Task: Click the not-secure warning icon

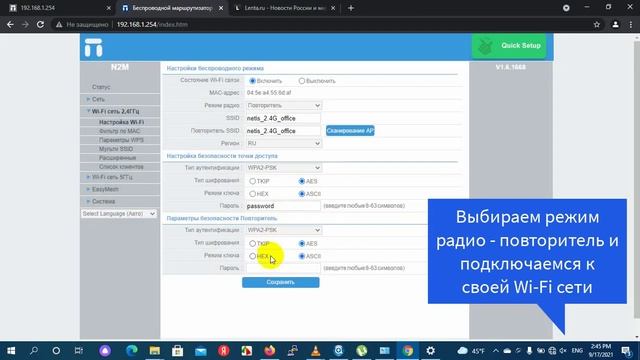Action: pos(59,24)
